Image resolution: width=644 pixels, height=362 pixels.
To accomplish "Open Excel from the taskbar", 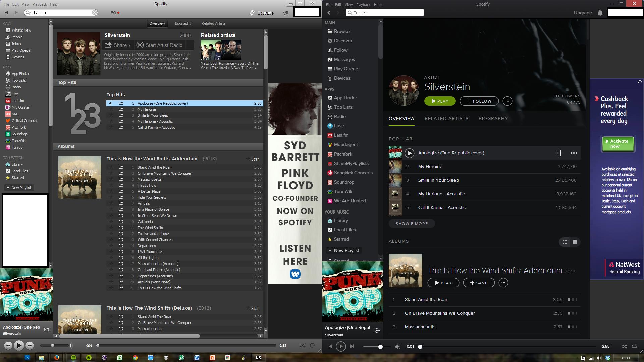I will coord(119,358).
